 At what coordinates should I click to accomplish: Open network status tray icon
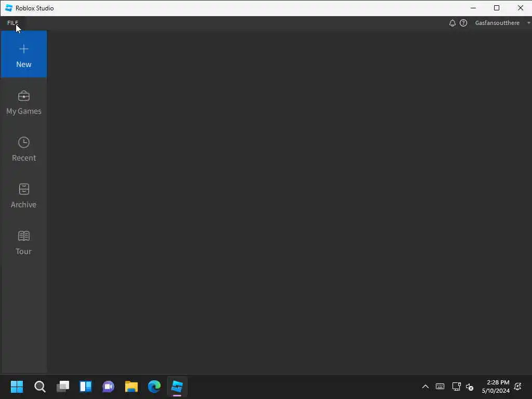tap(456, 387)
